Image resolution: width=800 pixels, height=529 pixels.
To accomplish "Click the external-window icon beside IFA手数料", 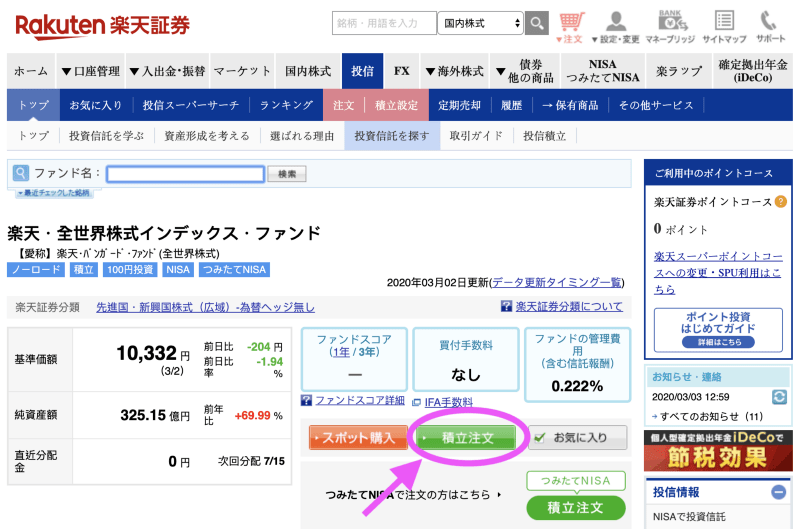I will click(416, 402).
